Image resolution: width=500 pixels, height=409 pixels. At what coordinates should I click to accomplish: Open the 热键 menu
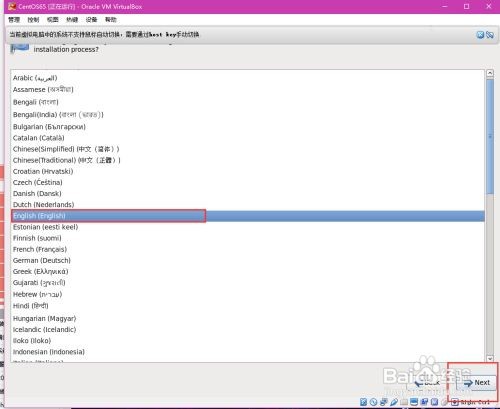pyautogui.click(x=72, y=20)
